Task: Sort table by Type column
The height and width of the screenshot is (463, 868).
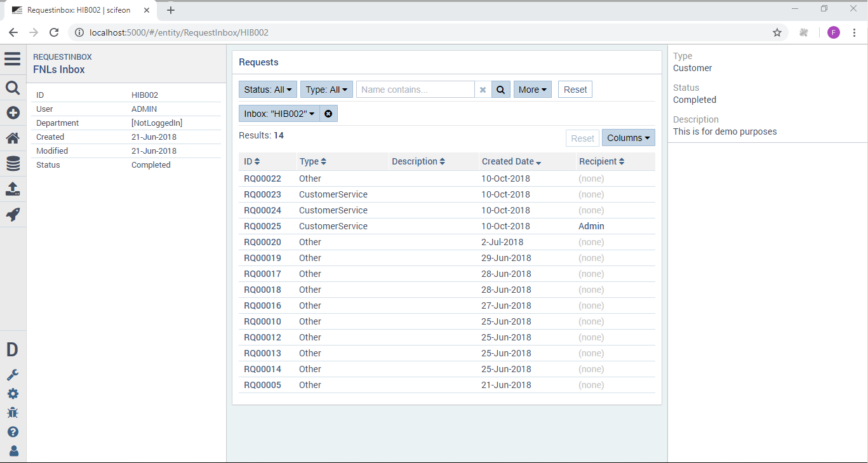Action: pyautogui.click(x=313, y=161)
